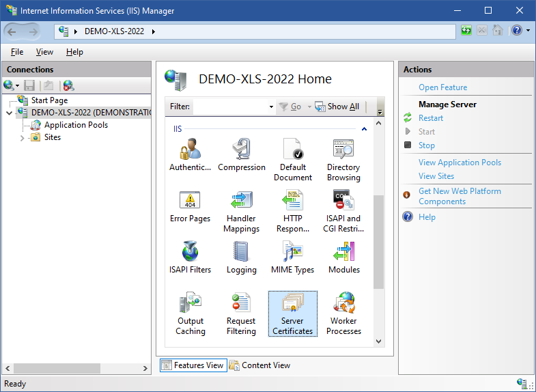Click the Help link in Actions pane

pos(427,217)
